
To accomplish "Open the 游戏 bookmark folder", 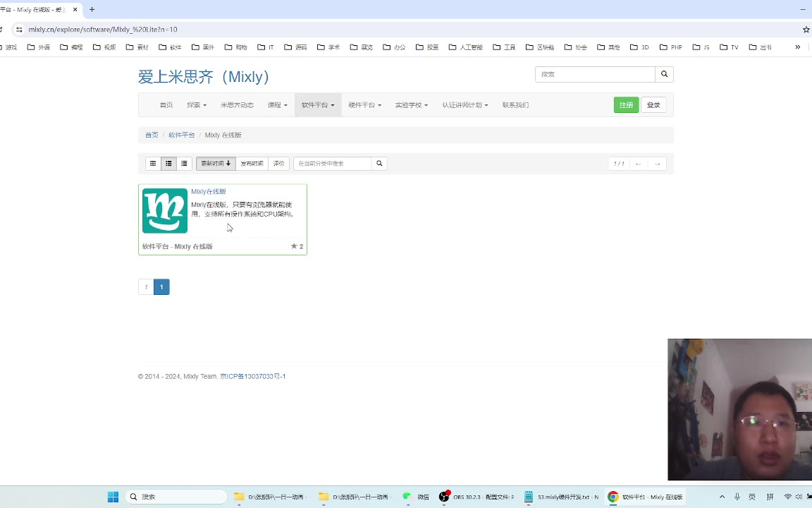I will pyautogui.click(x=8, y=47).
